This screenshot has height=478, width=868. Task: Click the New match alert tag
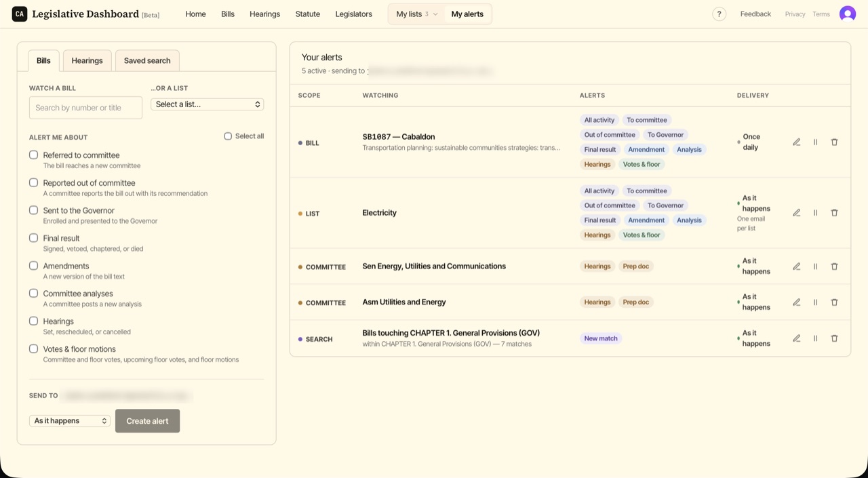[x=601, y=338]
